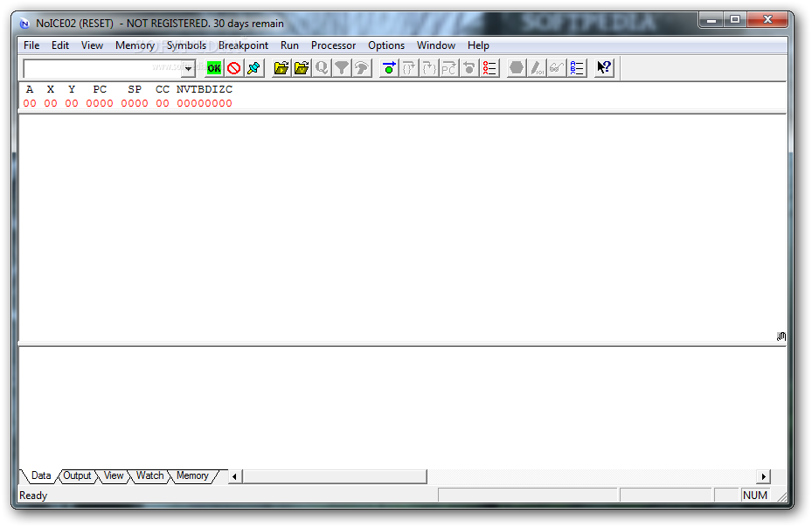Click the step-over braces icon
This screenshot has width=812, height=527.
click(x=429, y=68)
